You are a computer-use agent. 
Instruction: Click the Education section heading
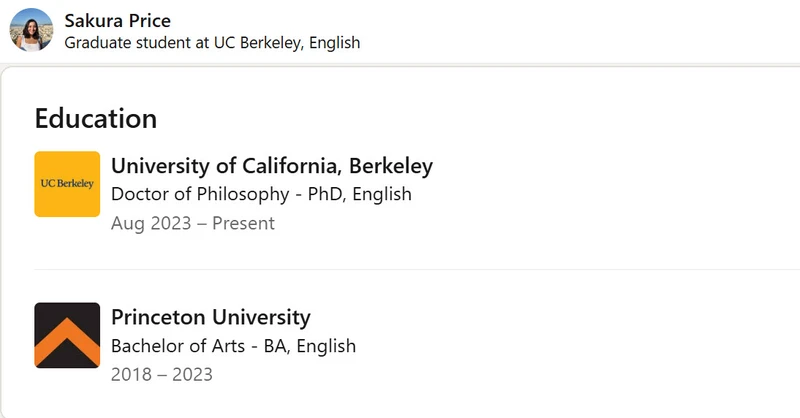[x=96, y=118]
